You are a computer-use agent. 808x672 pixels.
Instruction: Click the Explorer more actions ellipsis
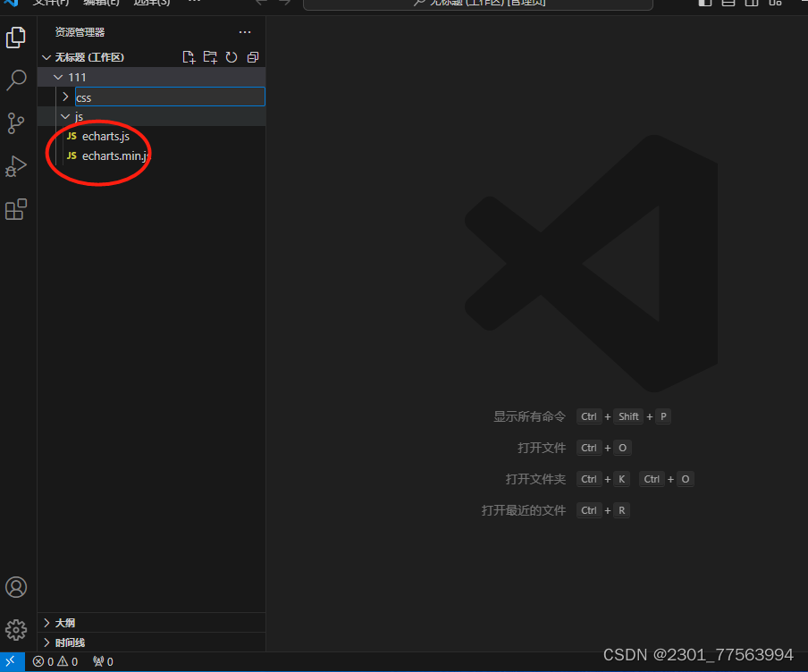pos(245,32)
